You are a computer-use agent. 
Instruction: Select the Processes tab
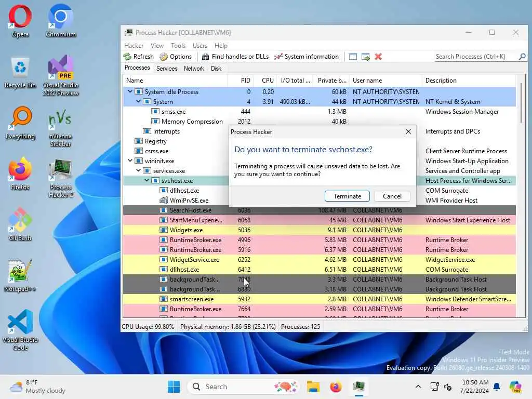[x=137, y=68]
